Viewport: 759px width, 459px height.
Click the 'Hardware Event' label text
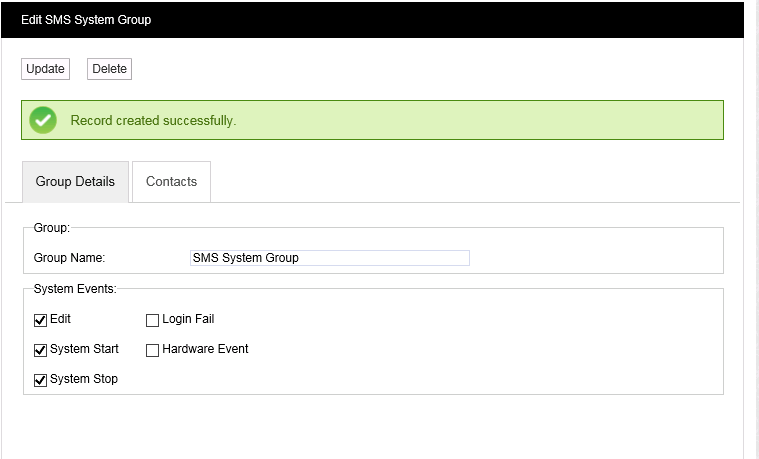pos(205,349)
